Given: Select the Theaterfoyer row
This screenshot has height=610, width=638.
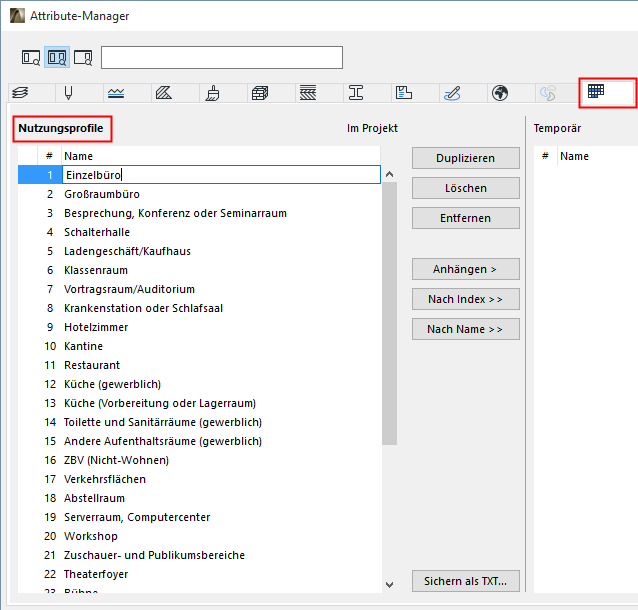Looking at the screenshot, I should coord(199,574).
